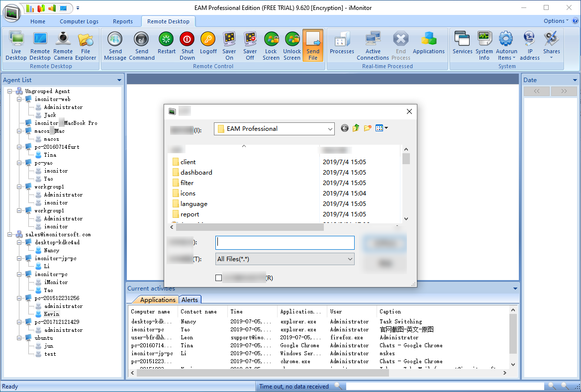The width and height of the screenshot is (581, 392).
Task: Click the Send File icon
Action: click(313, 46)
